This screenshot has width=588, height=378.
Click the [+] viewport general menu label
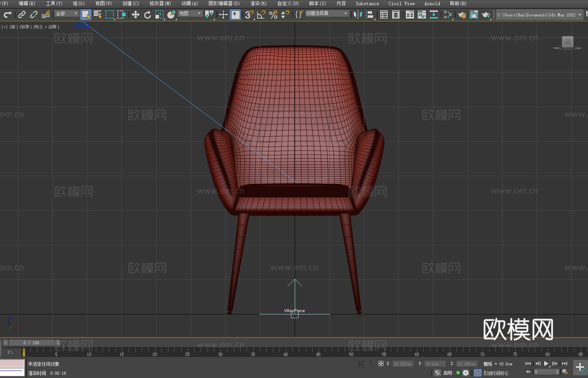coord(4,27)
